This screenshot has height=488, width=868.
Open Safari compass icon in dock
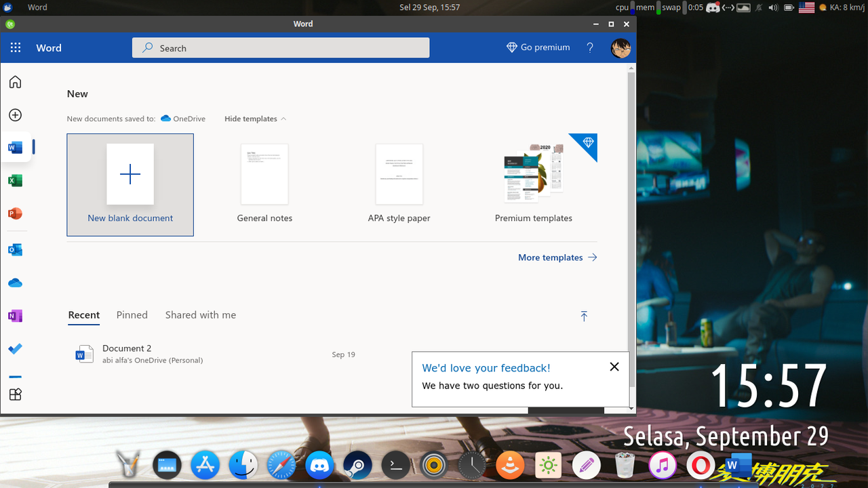pyautogui.click(x=281, y=466)
